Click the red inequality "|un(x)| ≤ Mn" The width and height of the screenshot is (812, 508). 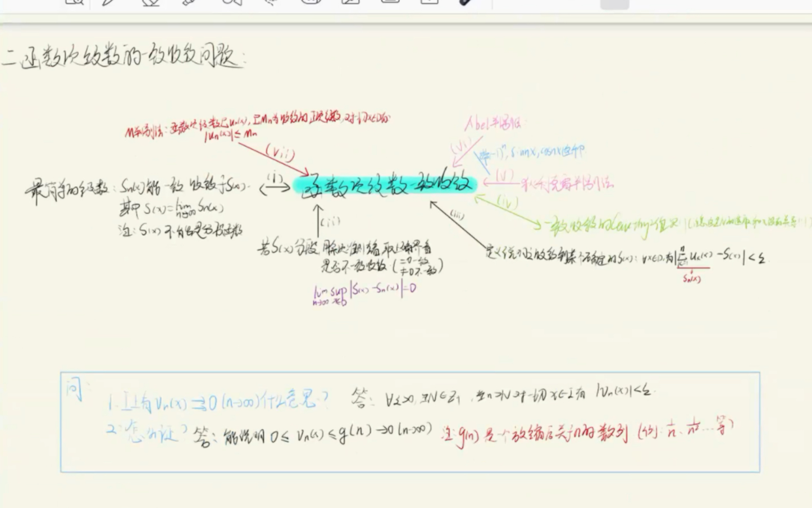pos(231,136)
